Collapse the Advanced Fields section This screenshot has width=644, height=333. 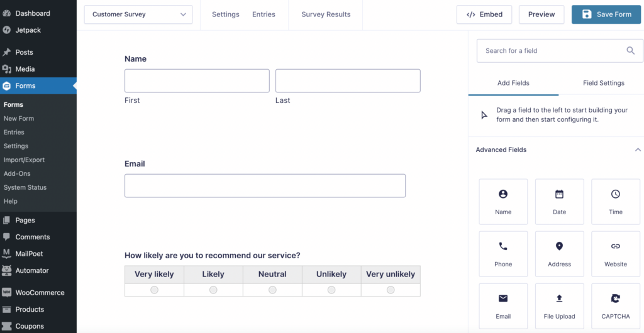638,150
